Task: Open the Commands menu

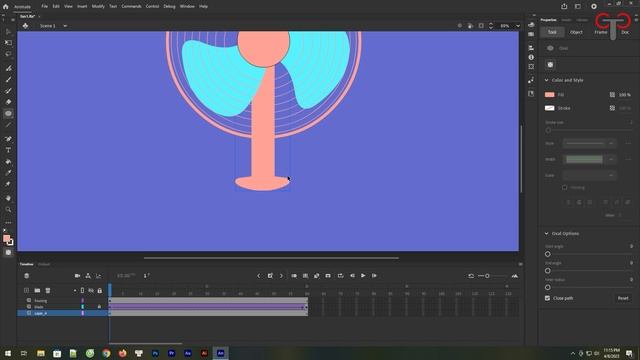Action: (131, 7)
